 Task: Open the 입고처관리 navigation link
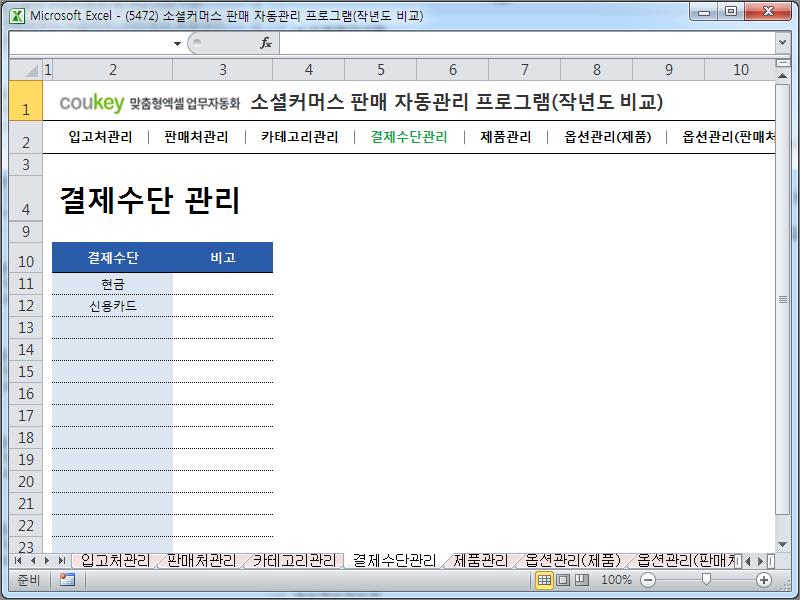[x=101, y=137]
